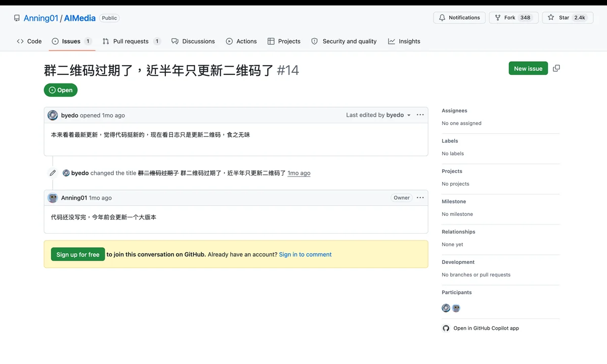This screenshot has height=364, width=607.
Task: Follow the Sign in to comment link
Action: 305,254
